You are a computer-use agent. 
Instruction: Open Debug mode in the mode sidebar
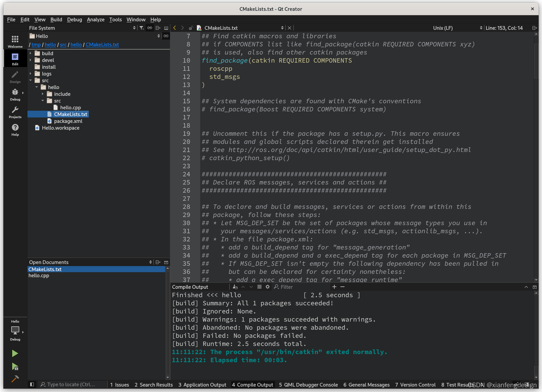point(15,94)
